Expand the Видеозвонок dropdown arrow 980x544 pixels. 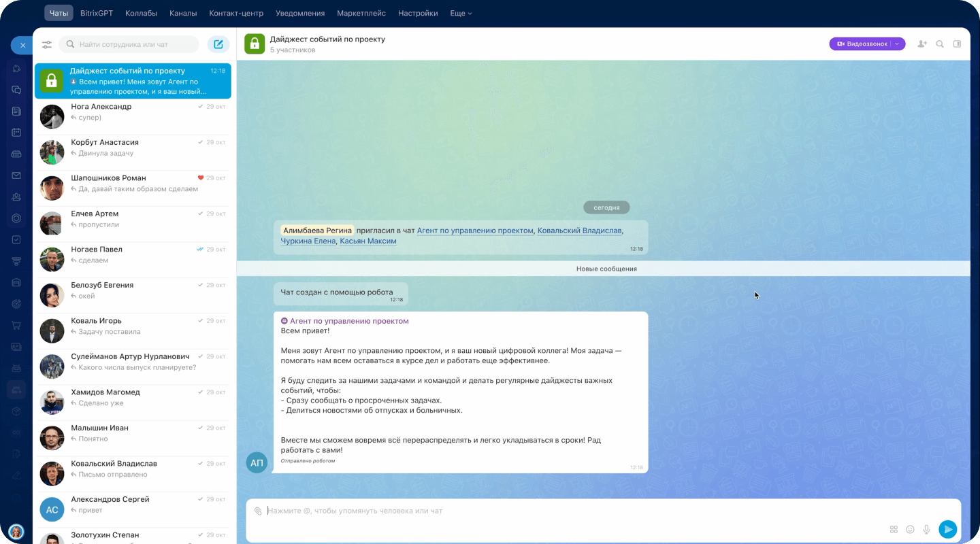(x=898, y=44)
